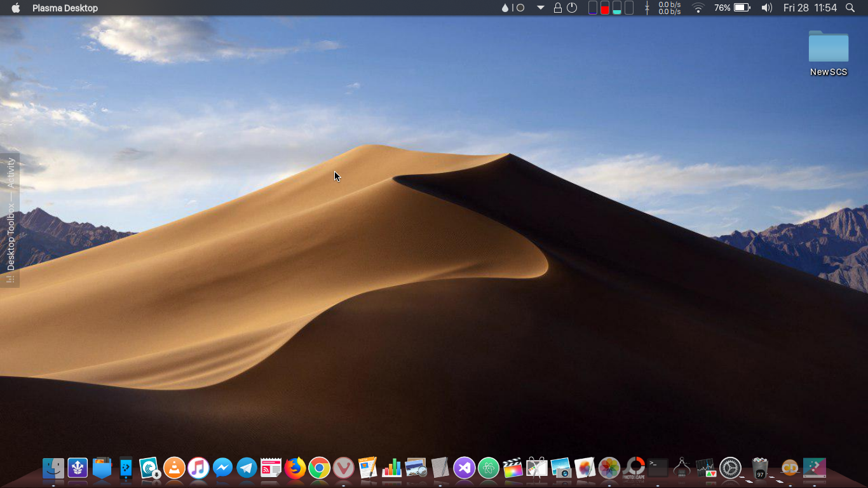The height and width of the screenshot is (488, 868).
Task: Open the RSS news reader in dock
Action: click(x=271, y=468)
